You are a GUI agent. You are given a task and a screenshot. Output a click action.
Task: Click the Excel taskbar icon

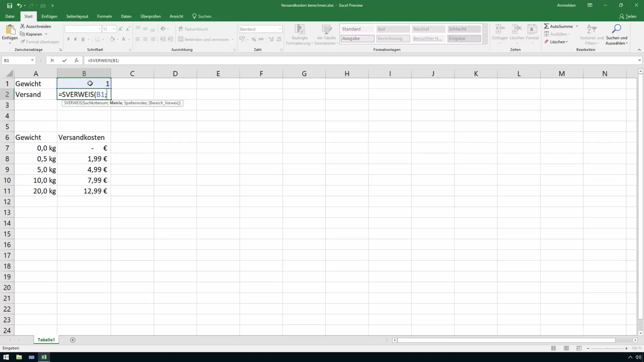(44, 357)
